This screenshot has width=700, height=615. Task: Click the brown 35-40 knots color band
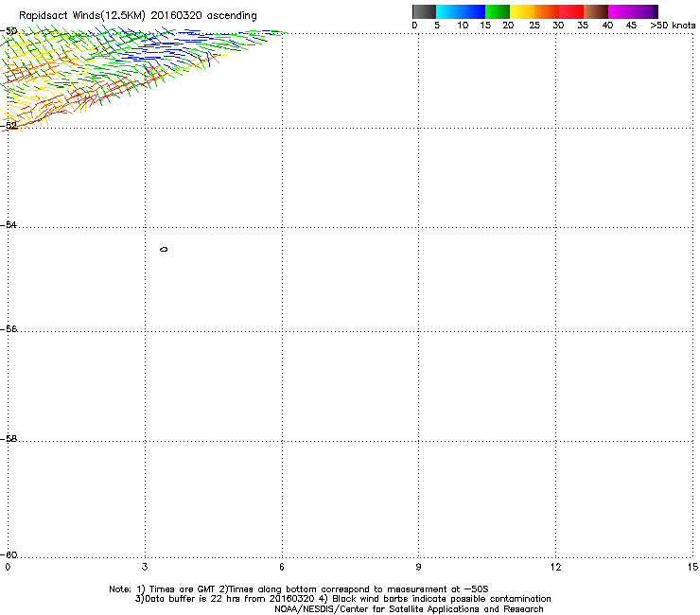(596, 11)
